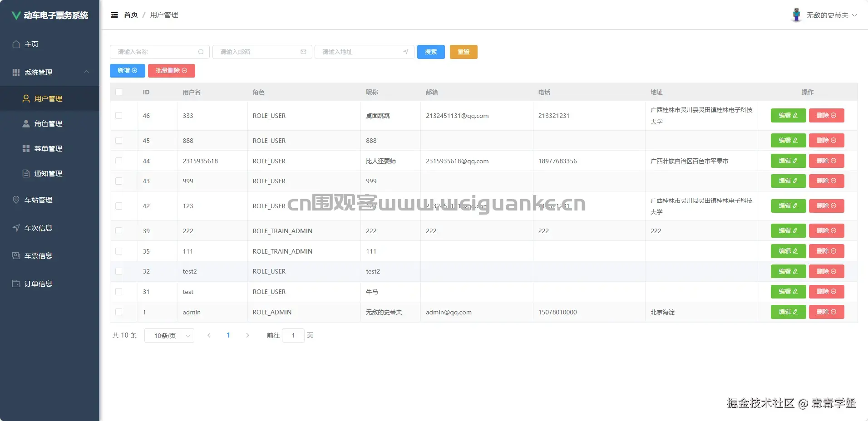Click the search magnifier icon in name field

click(x=201, y=52)
